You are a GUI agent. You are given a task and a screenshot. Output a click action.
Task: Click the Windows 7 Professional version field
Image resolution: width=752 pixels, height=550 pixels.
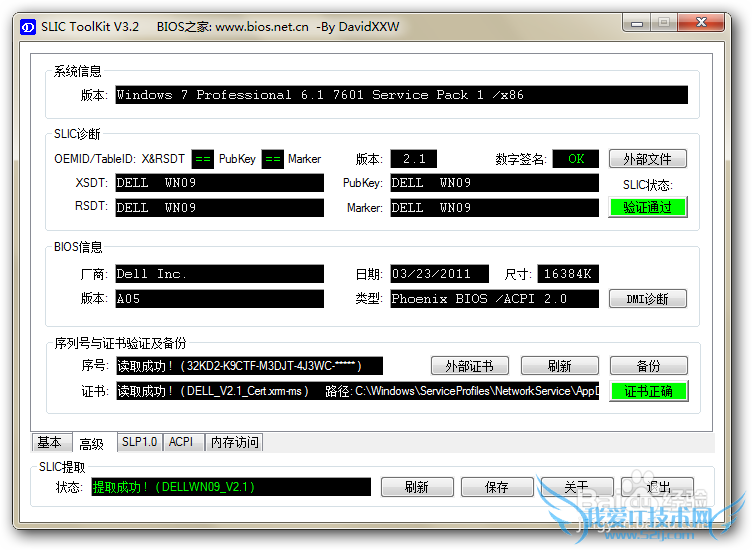[401, 95]
